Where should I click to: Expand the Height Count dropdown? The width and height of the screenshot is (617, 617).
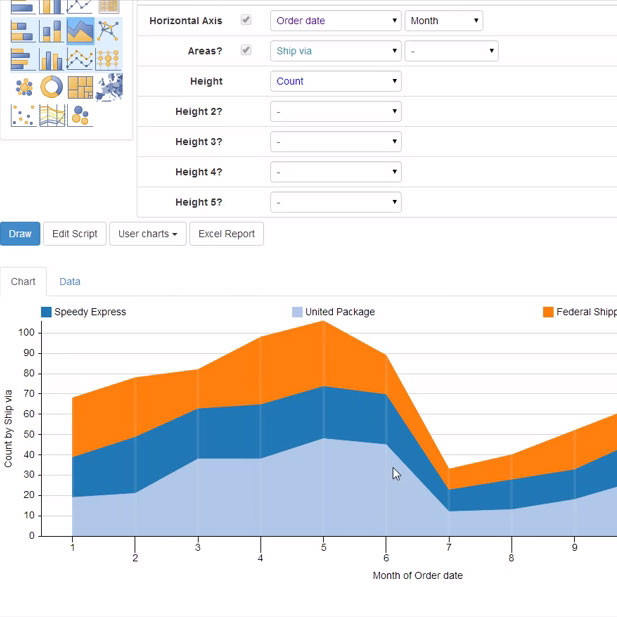[x=336, y=81]
